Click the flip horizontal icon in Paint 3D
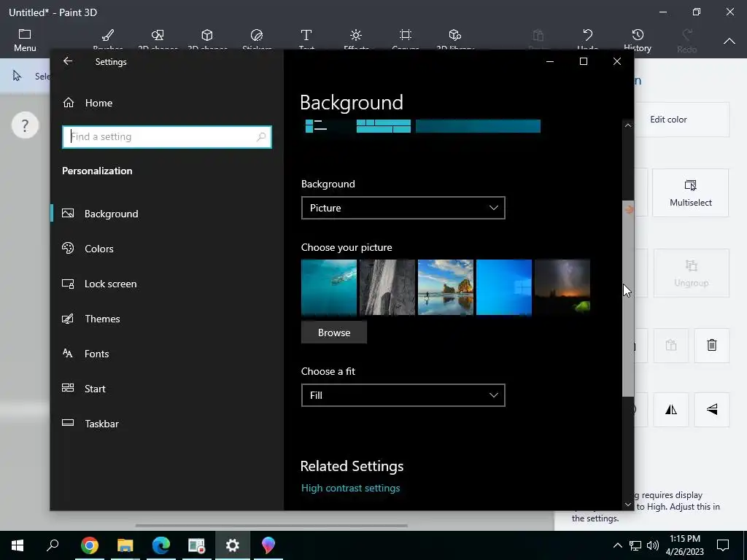This screenshot has height=560, width=747. tap(671, 410)
